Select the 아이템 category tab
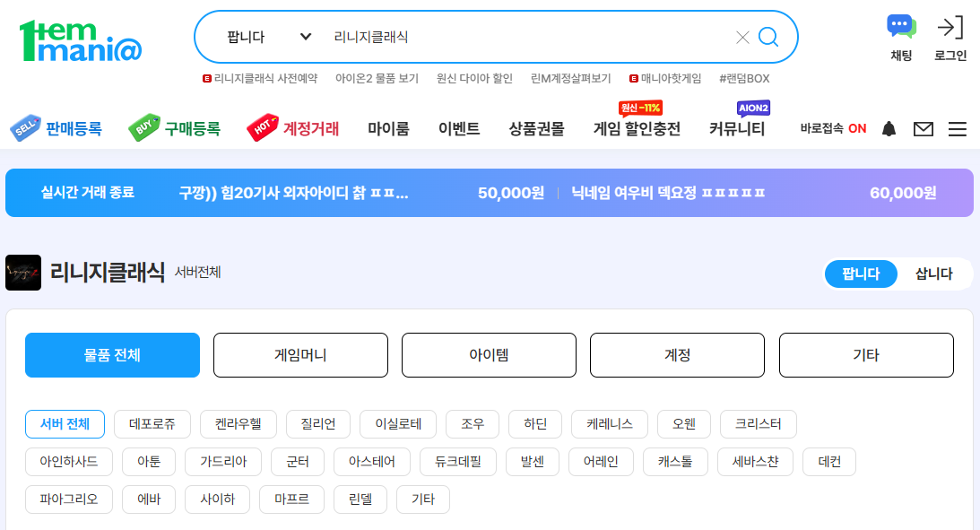Image resolution: width=980 pixels, height=530 pixels. pyautogui.click(x=489, y=355)
